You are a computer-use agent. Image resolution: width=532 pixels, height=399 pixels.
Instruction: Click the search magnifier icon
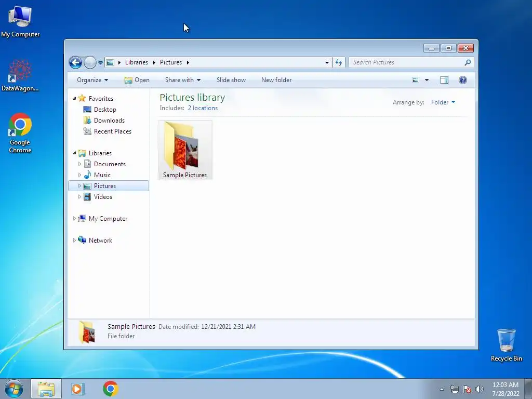[468, 62]
